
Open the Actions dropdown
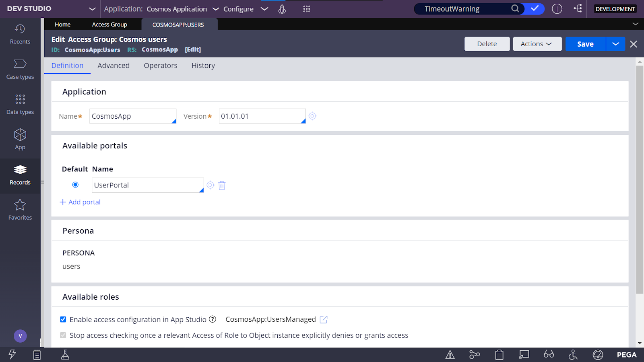coord(537,44)
